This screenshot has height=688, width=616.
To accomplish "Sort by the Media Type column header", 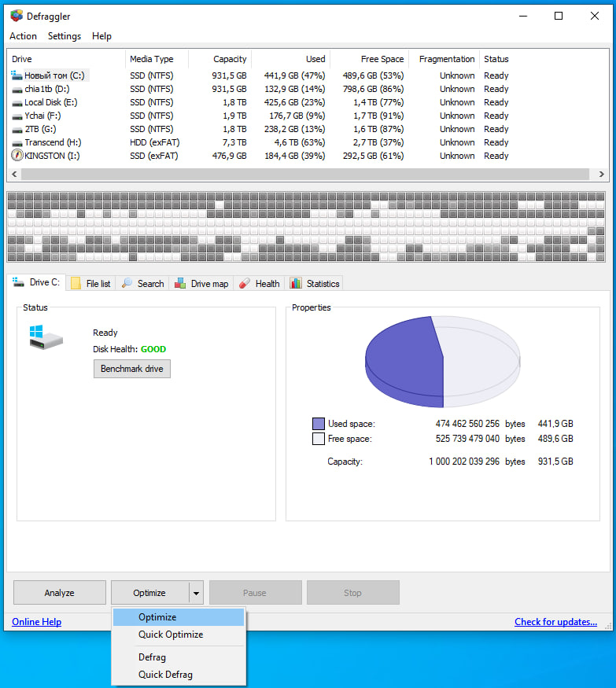I will [157, 59].
